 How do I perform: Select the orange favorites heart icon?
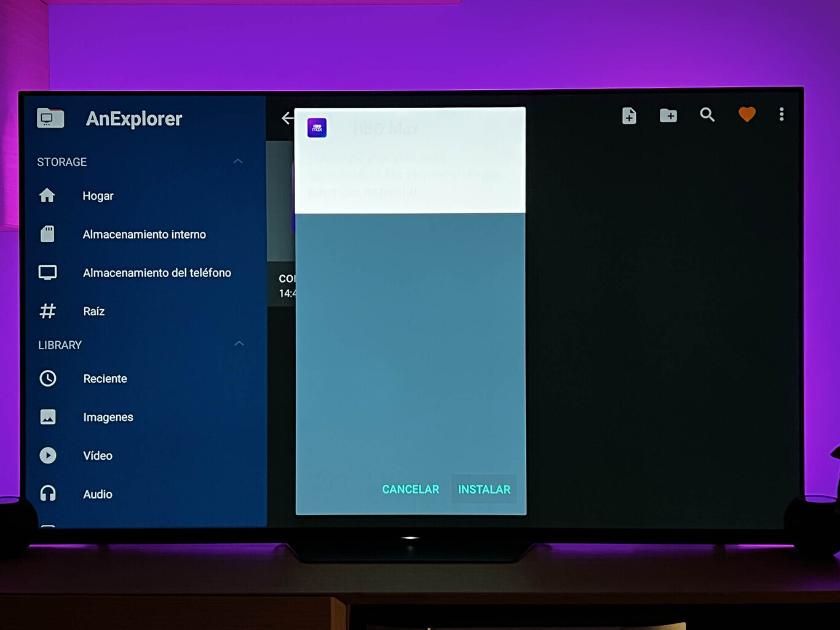[x=747, y=114]
